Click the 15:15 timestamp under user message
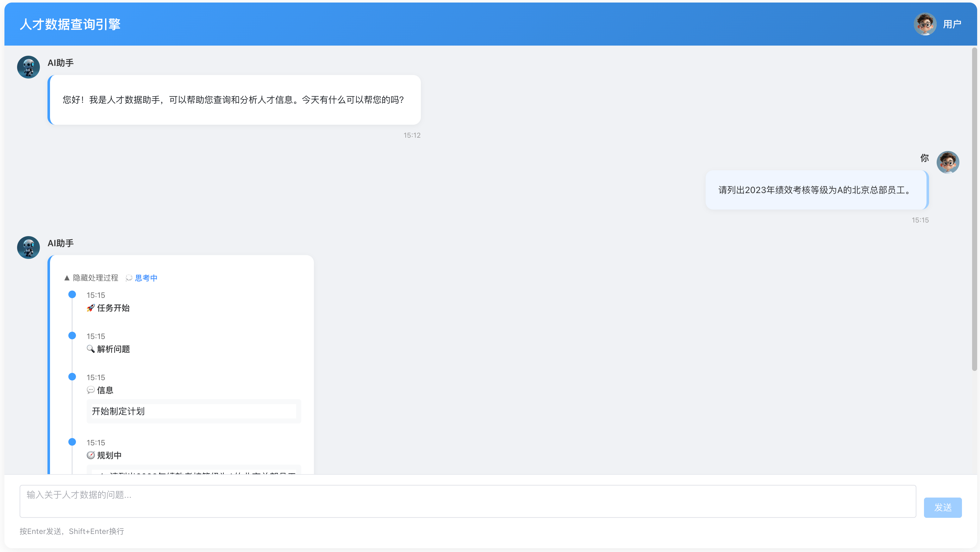 (x=920, y=220)
